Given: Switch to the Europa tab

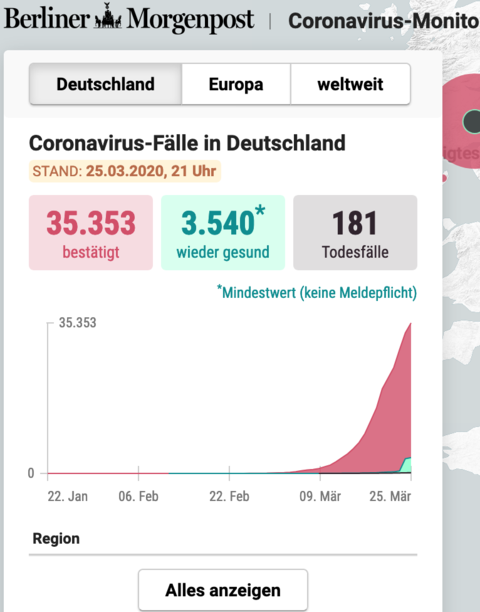Looking at the screenshot, I should point(236,84).
